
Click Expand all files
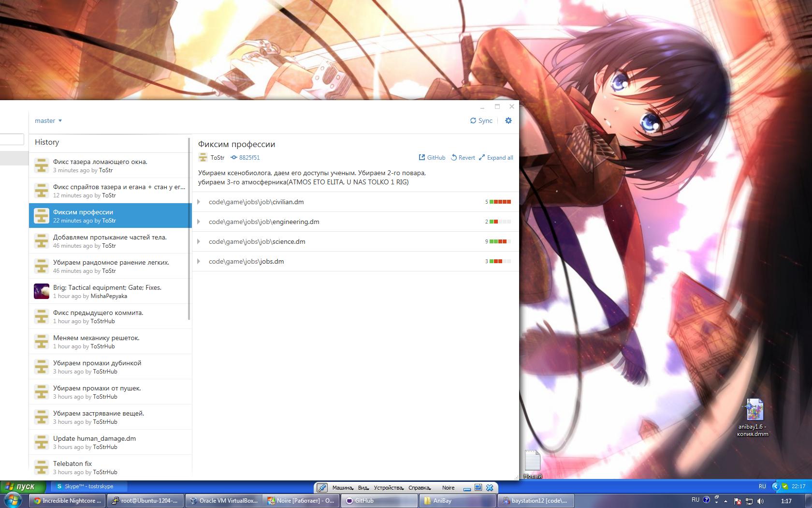point(496,157)
